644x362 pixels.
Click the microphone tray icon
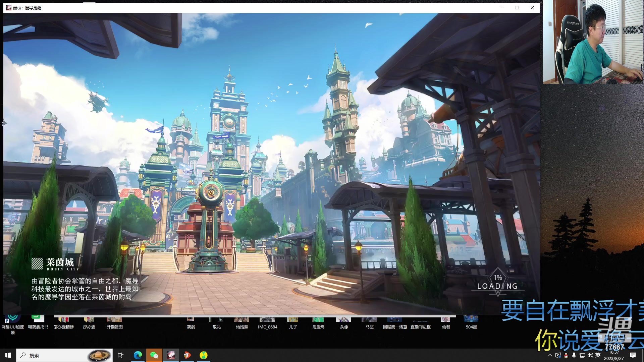pos(574,355)
